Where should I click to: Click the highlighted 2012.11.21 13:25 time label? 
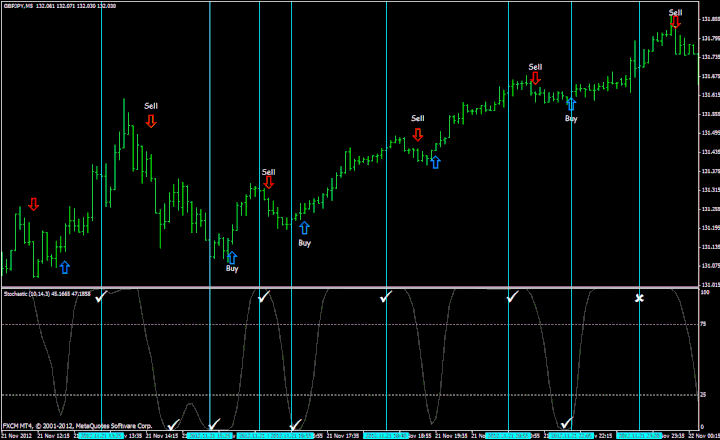(x=101, y=435)
